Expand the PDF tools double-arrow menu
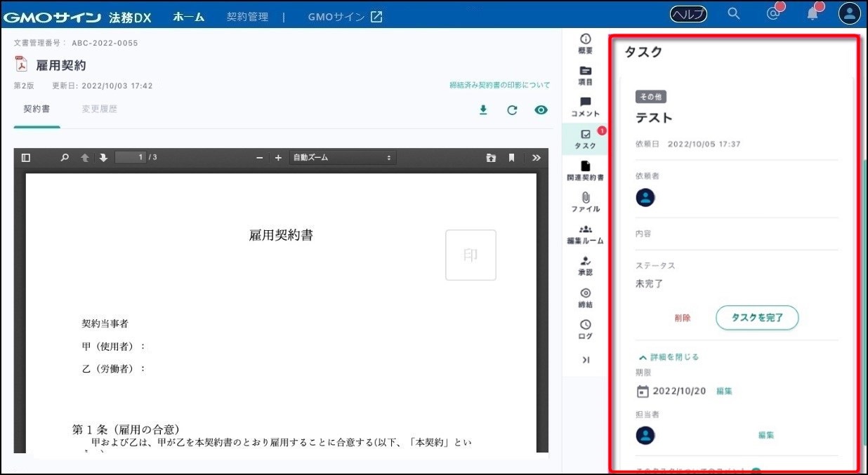 (x=537, y=158)
